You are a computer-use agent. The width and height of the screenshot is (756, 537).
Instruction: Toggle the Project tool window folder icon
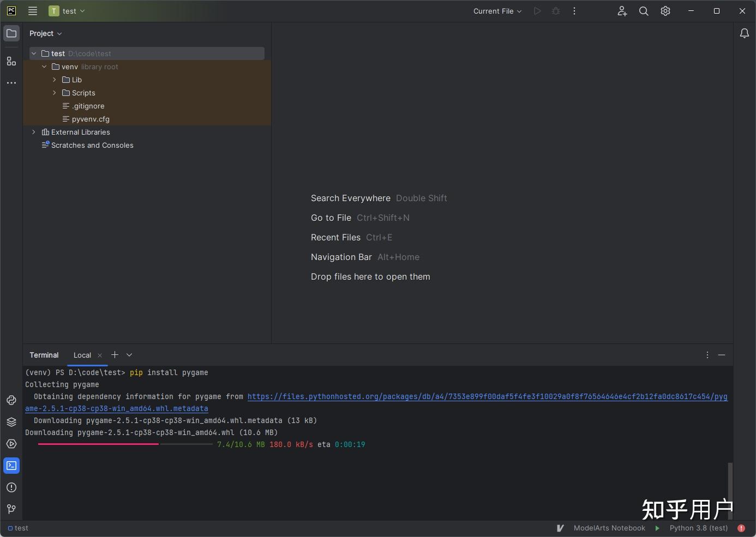tap(11, 33)
